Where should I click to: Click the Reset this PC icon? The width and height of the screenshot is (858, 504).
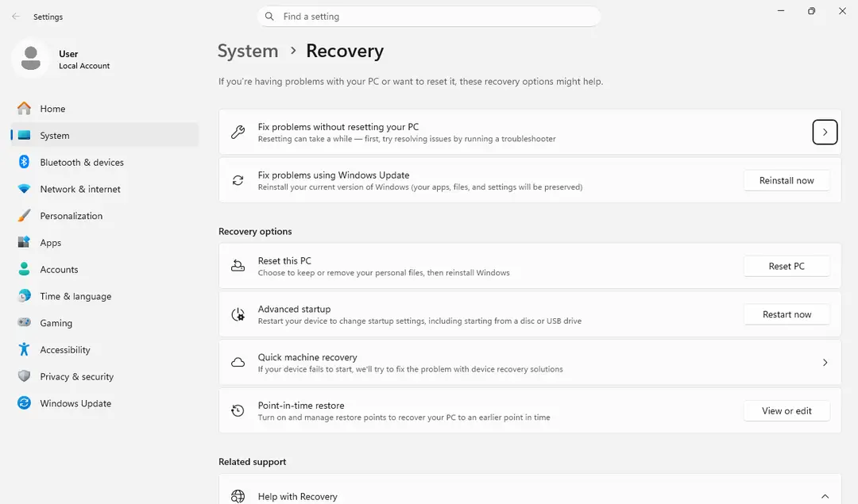click(238, 266)
